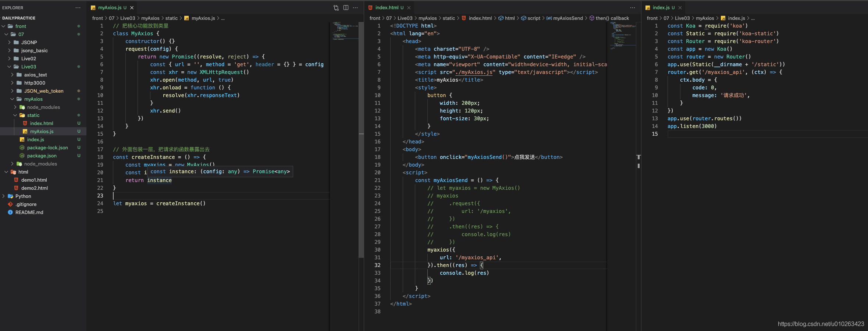This screenshot has height=331, width=868.
Task: Expand the Live02 folder
Action: (x=43, y=58)
